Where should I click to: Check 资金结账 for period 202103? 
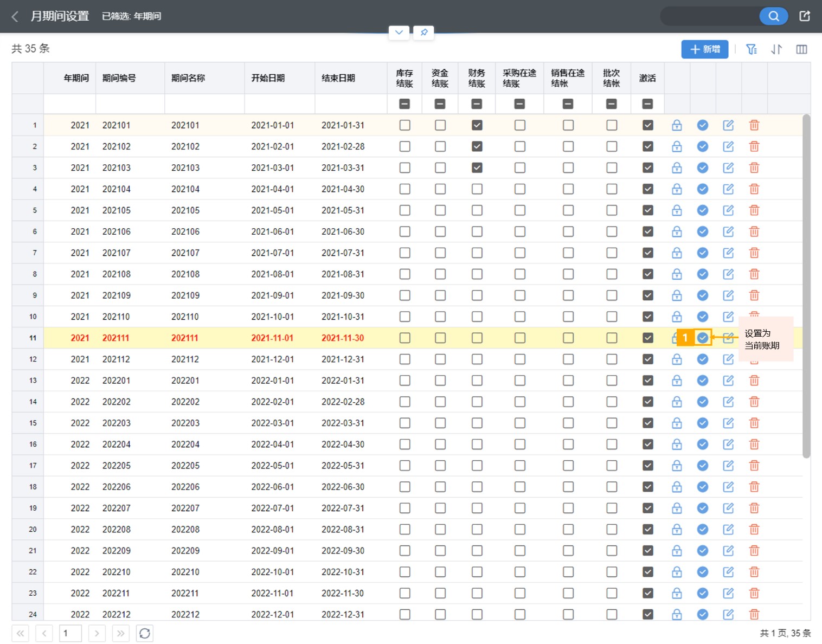(440, 168)
